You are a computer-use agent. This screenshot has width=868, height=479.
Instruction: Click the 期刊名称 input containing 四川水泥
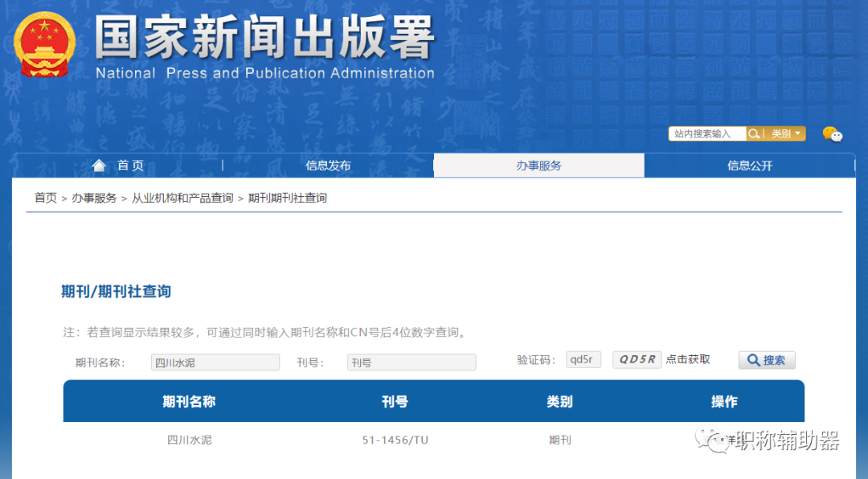pyautogui.click(x=215, y=362)
